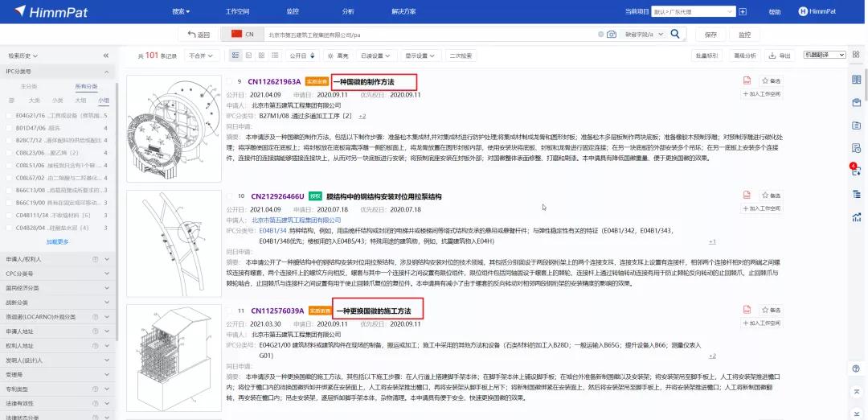Image resolution: width=868 pixels, height=420 pixels.
Task: Open the 当前项目 dropdown
Action: [x=693, y=11]
